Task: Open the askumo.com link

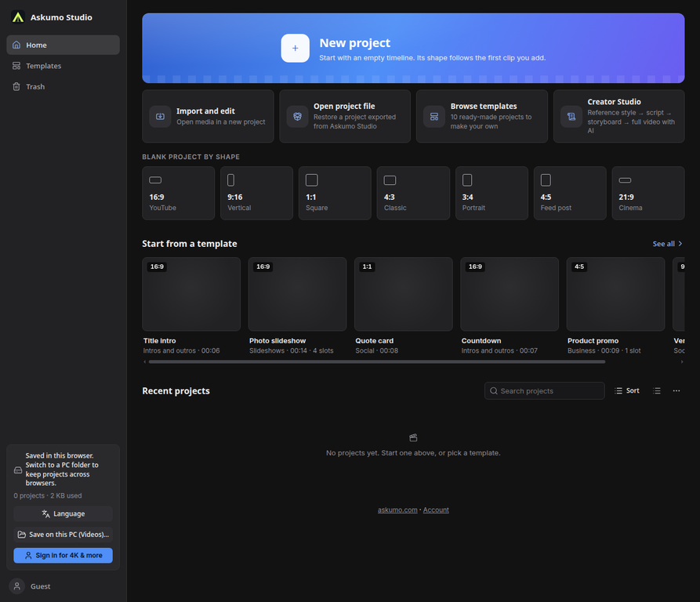Action: pyautogui.click(x=397, y=510)
